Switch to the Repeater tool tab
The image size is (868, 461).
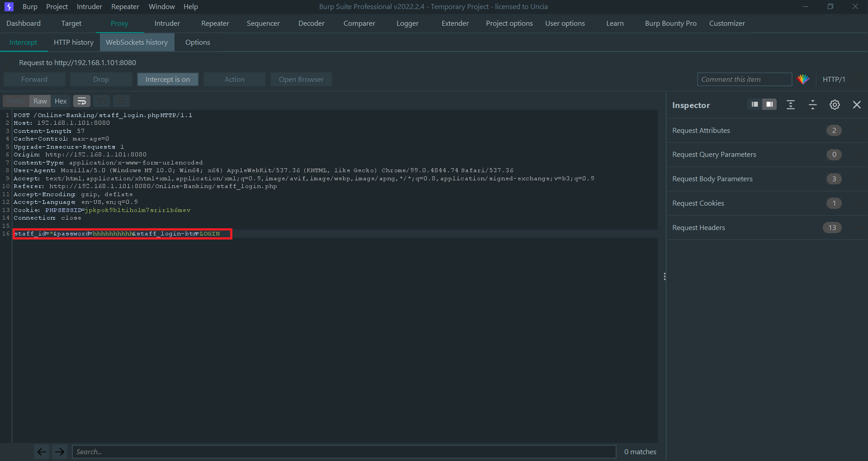coord(215,24)
